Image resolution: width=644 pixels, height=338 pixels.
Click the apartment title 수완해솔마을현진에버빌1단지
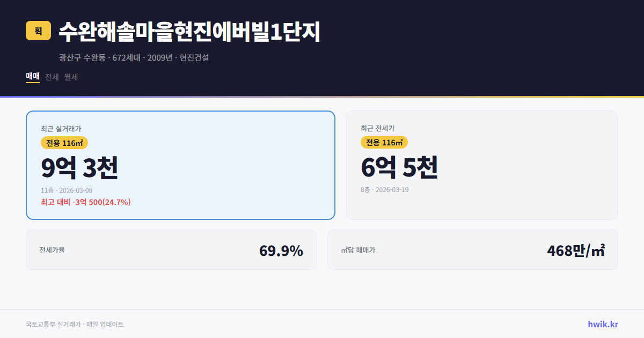tap(189, 32)
